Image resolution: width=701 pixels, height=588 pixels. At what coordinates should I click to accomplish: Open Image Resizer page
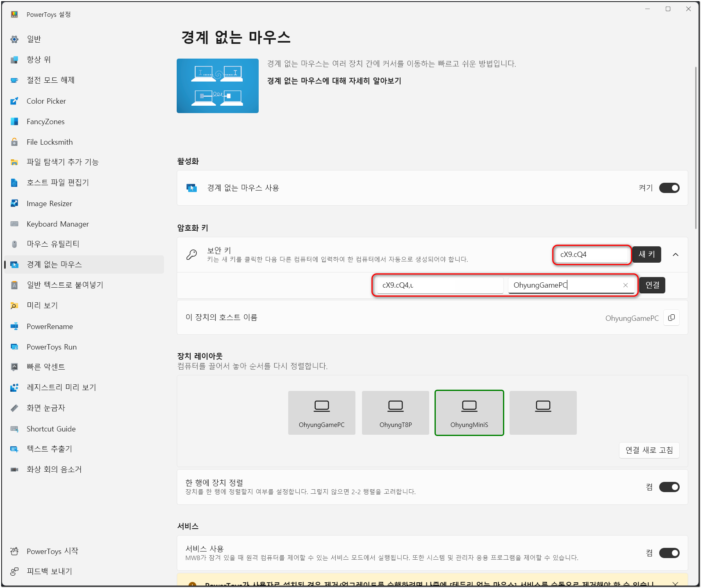84,203
